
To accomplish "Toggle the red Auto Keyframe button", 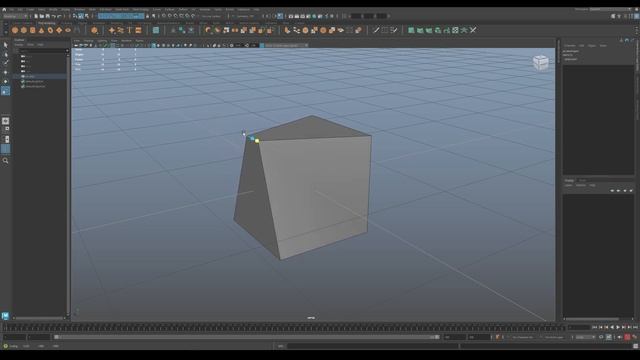I will pyautogui.click(x=627, y=337).
